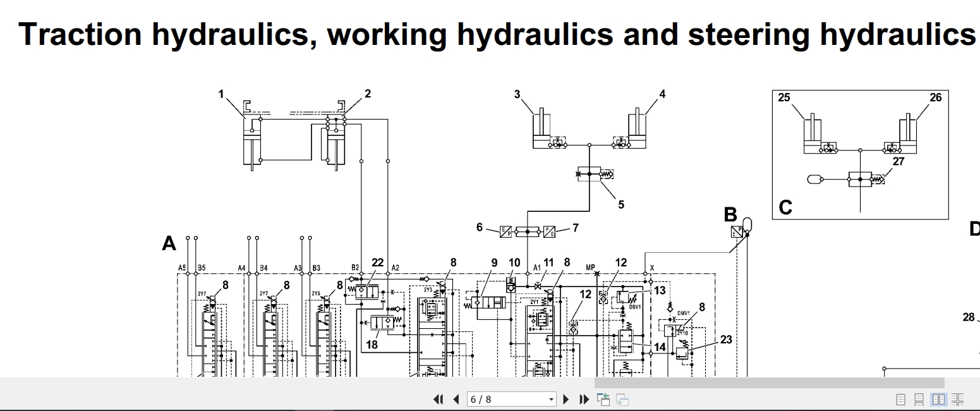Click the DMV1 valve label
The width and height of the screenshot is (980, 411).
click(x=683, y=312)
